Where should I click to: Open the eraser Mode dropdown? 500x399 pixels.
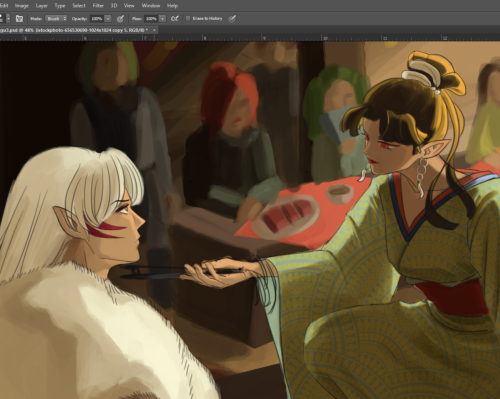point(56,19)
